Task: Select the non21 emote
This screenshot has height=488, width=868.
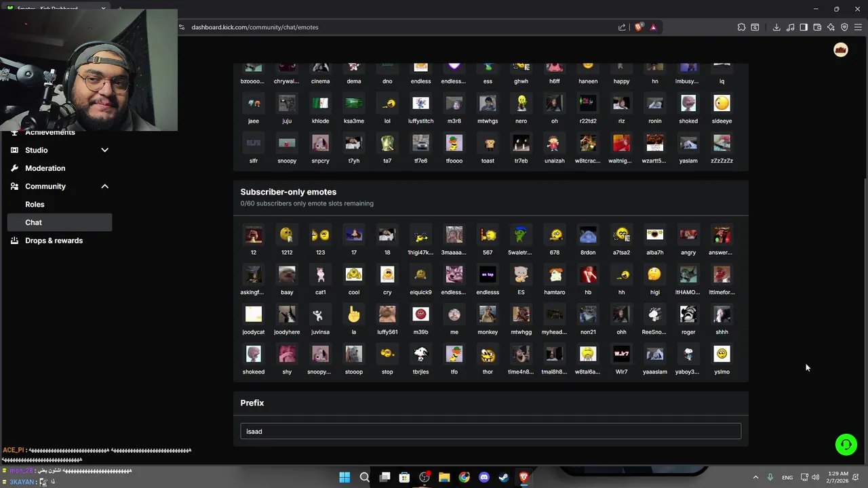Action: pyautogui.click(x=588, y=315)
